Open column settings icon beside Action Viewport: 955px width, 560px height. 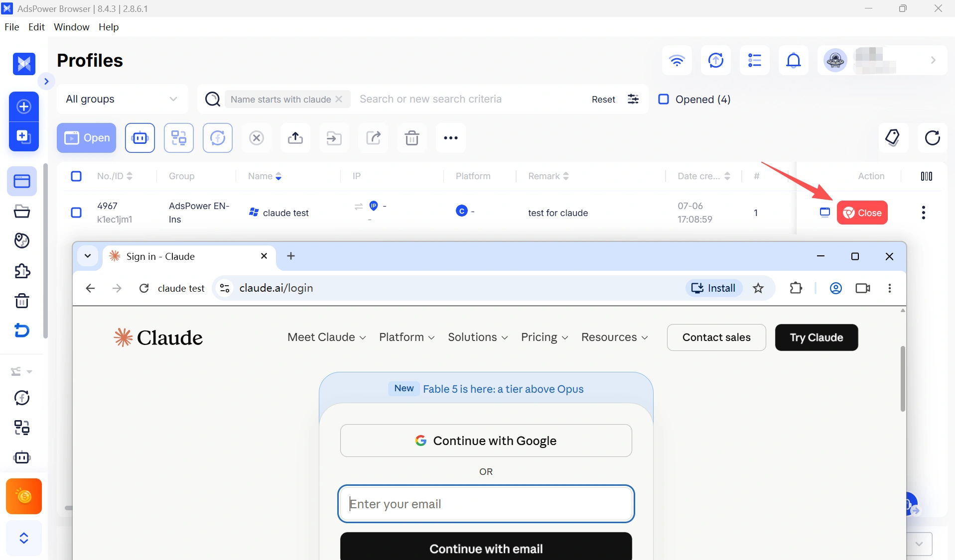(927, 176)
